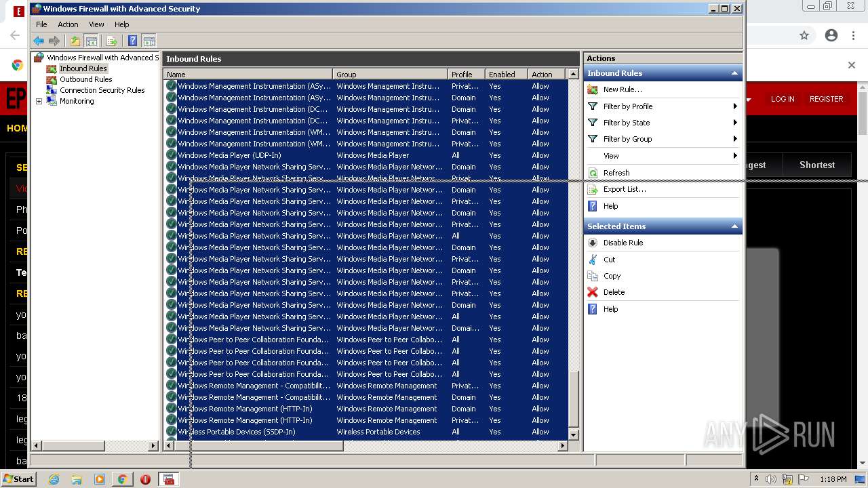Image resolution: width=868 pixels, height=488 pixels.
Task: Click the Cut scissors icon
Action: click(593, 260)
